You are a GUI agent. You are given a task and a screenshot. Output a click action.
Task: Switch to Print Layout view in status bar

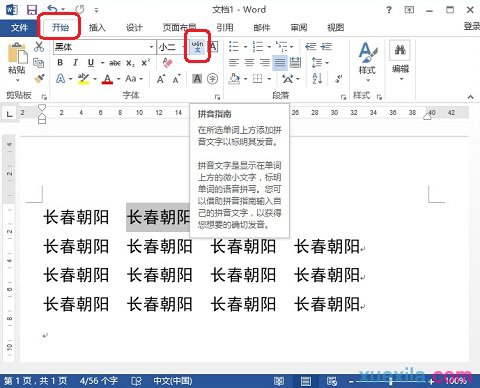click(x=306, y=381)
